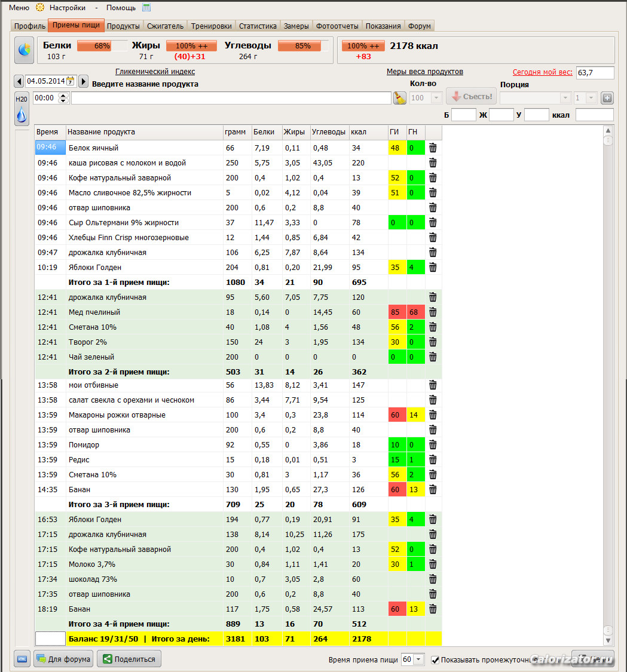Delete Молоко 3,7% row

(433, 564)
